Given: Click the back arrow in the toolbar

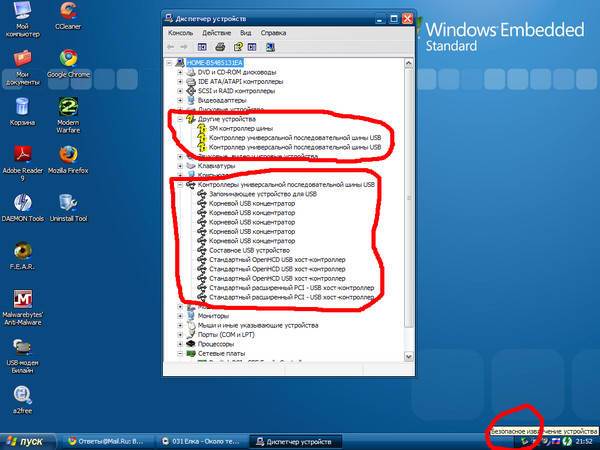Looking at the screenshot, I should pyautogui.click(x=171, y=47).
